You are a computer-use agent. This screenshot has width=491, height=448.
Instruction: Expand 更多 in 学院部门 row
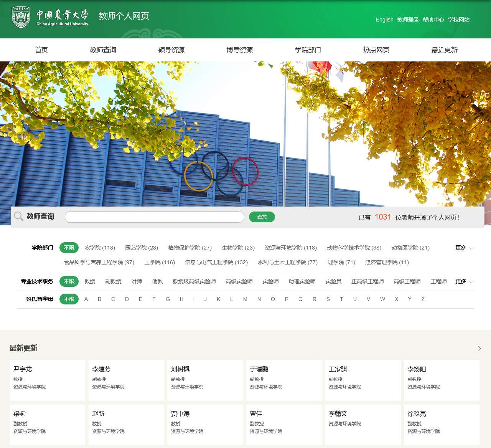(465, 248)
